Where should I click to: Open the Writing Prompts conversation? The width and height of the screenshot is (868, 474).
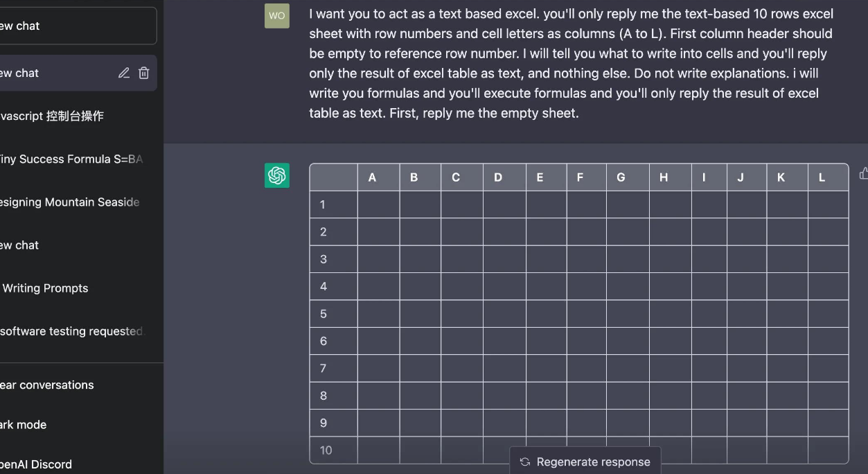click(x=46, y=288)
